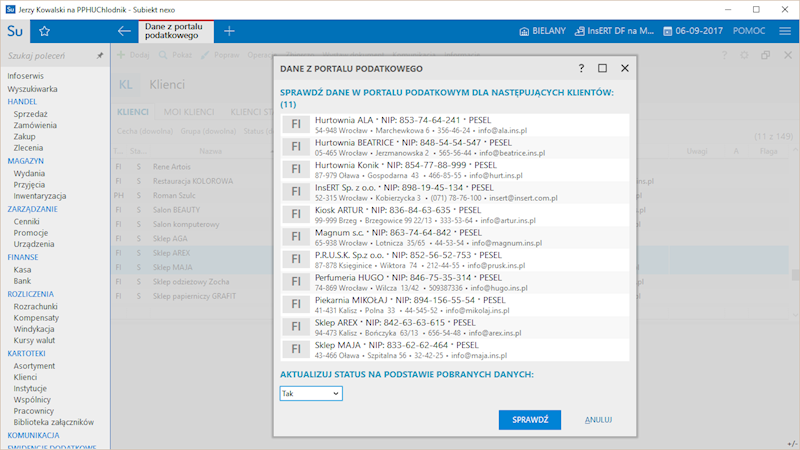Click the SPRAWDŹ button
800x450 pixels.
pyautogui.click(x=530, y=420)
